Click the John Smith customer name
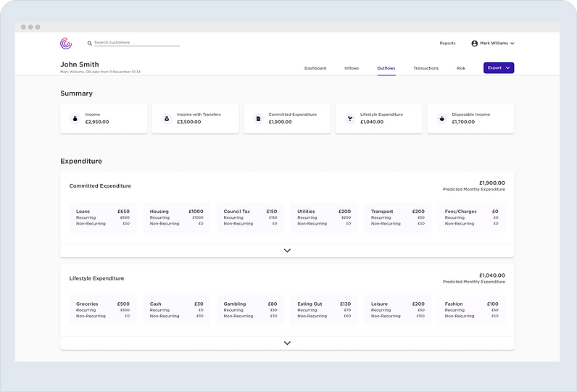Viewport: 577px width, 392px height. tap(80, 64)
